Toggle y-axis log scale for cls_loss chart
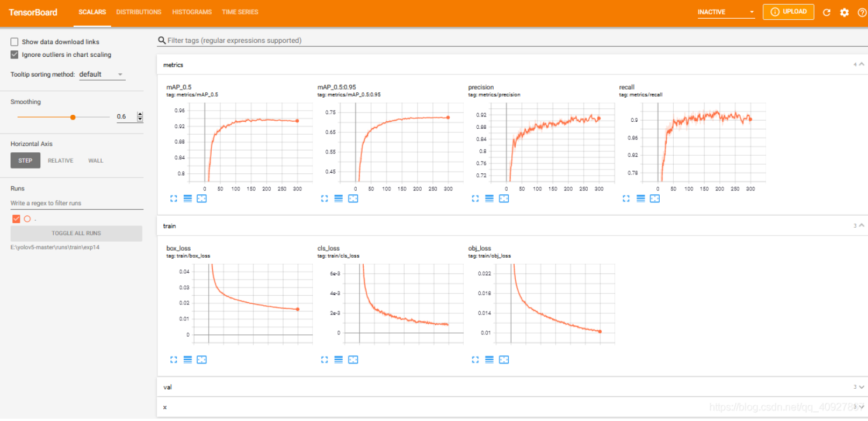Image resolution: width=868 pixels, height=421 pixels. (339, 360)
